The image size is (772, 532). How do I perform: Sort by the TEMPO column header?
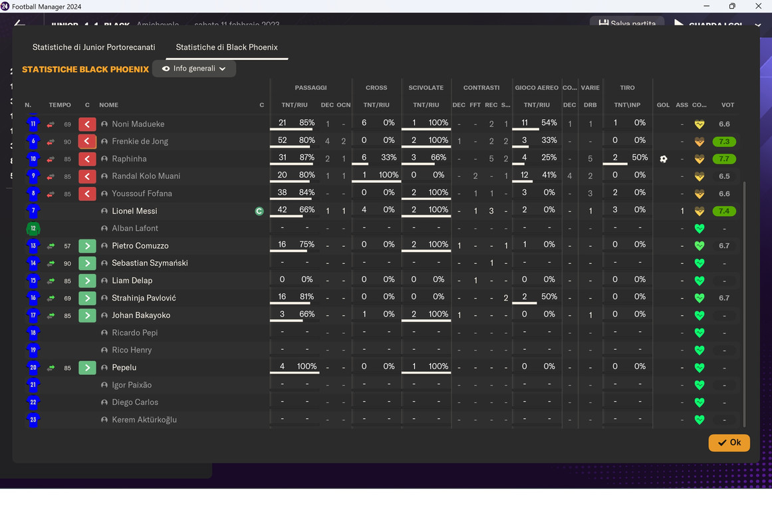[x=60, y=105]
